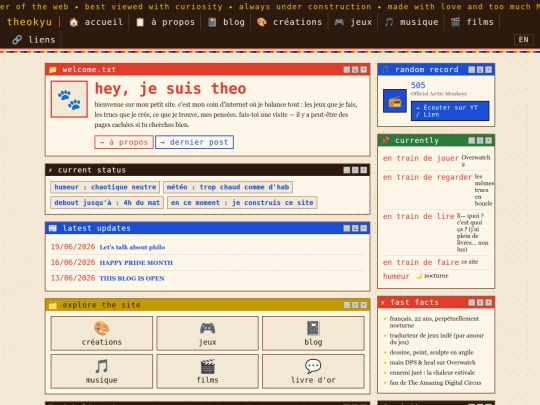Click the en ce moment status tag
Screen dimensions: 540x405
pyautogui.click(x=242, y=202)
